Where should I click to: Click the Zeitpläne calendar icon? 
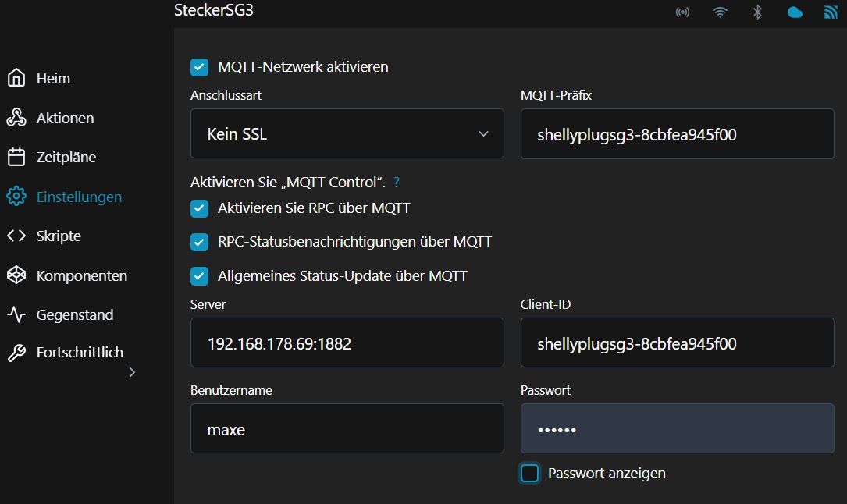(16, 157)
